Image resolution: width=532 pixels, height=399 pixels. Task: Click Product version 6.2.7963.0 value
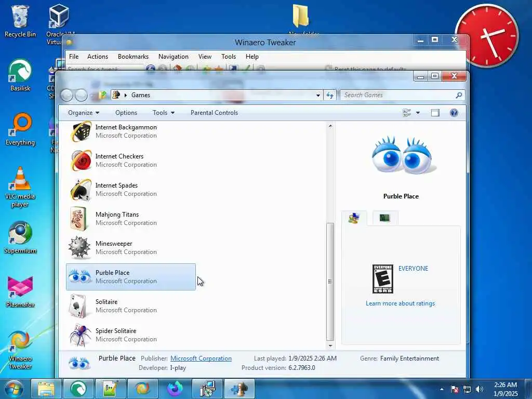302,368
